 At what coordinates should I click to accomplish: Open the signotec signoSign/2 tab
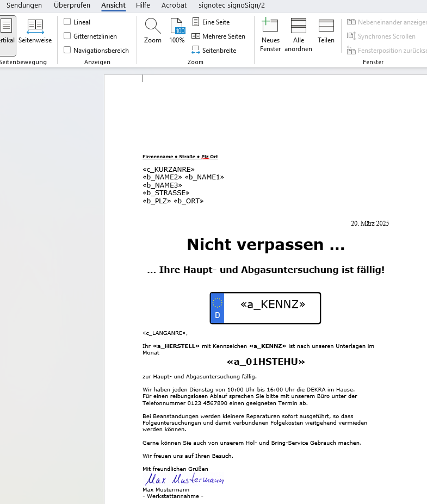[232, 5]
